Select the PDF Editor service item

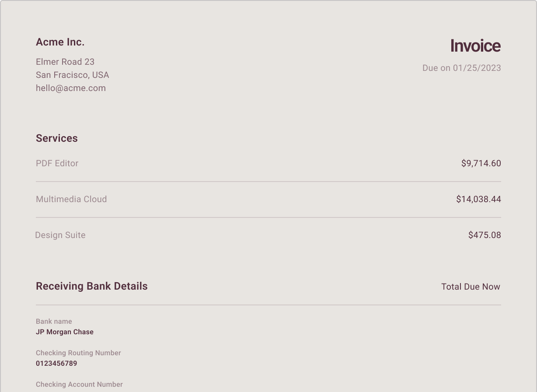(x=57, y=163)
